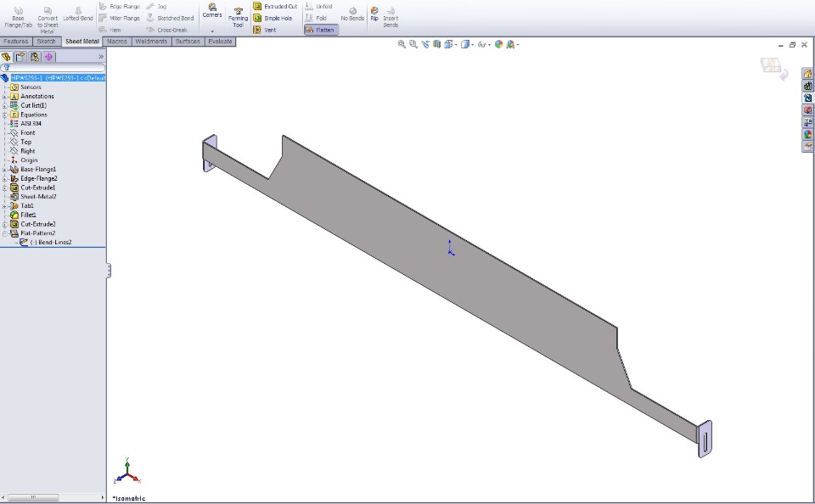Open the Surfaces tab
This screenshot has height=504, width=815.
coord(188,42)
